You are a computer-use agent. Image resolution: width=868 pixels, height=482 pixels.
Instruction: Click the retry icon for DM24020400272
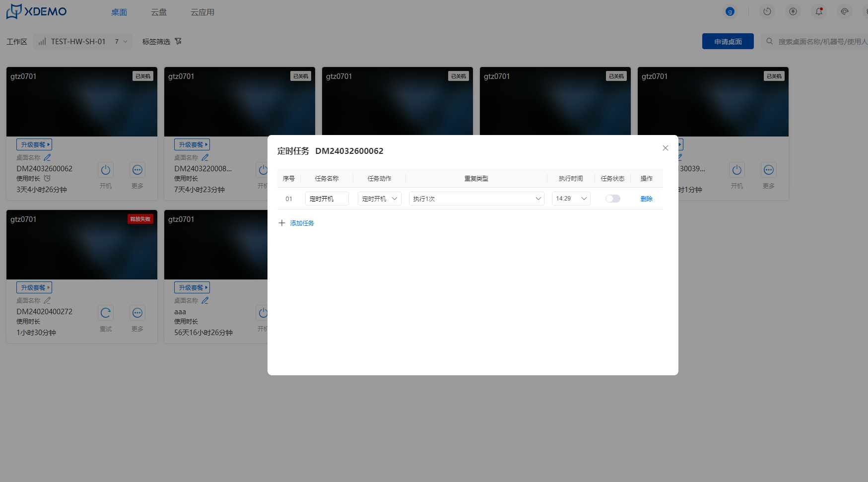click(x=106, y=313)
